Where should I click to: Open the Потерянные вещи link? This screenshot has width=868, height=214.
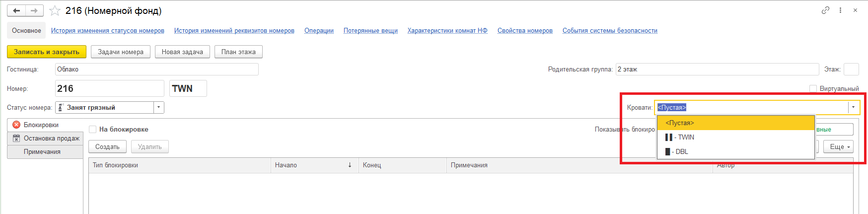[370, 30]
